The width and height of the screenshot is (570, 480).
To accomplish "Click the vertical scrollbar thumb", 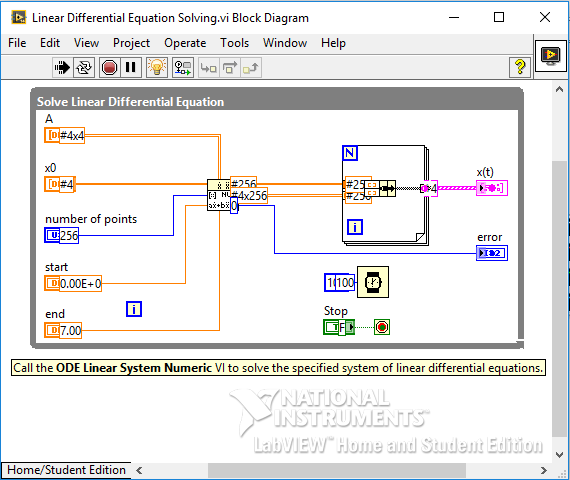I will (559, 298).
